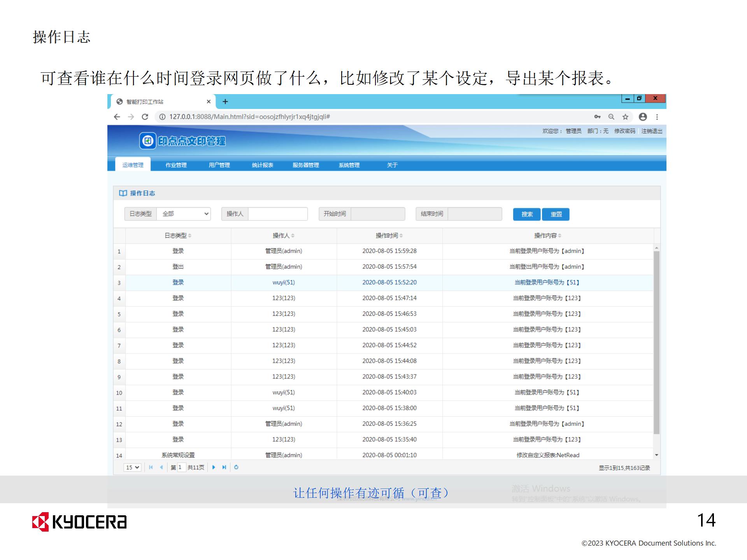This screenshot has height=560, width=747.
Task: Click the zoom magnifier icon in address bar
Action: (611, 117)
